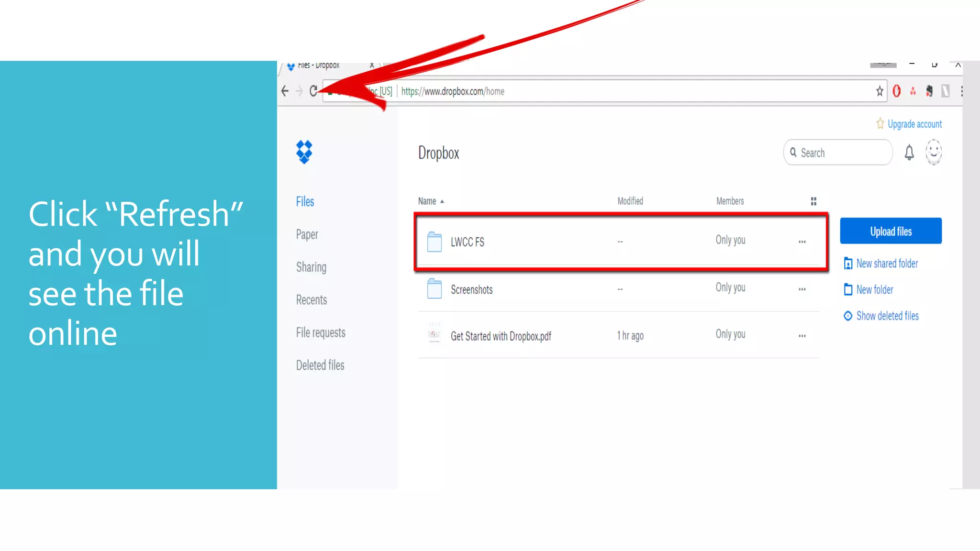Click the Screenshots folder name
This screenshot has height=551, width=980.
pyautogui.click(x=472, y=290)
